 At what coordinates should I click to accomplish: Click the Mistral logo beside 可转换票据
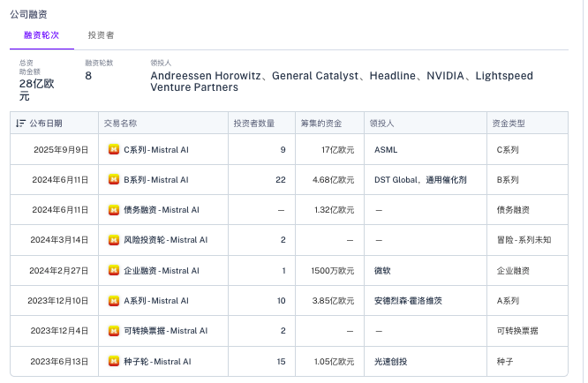pos(114,331)
